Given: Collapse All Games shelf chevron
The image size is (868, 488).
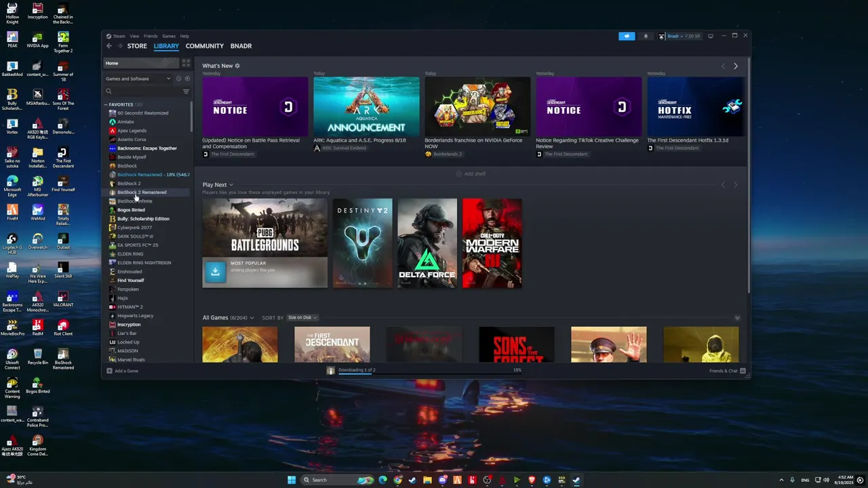Looking at the screenshot, I should click(x=737, y=318).
